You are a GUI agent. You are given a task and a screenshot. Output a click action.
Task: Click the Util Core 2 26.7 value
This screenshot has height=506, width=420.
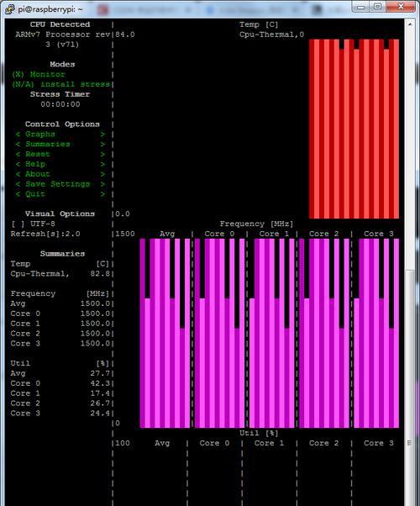(100, 403)
